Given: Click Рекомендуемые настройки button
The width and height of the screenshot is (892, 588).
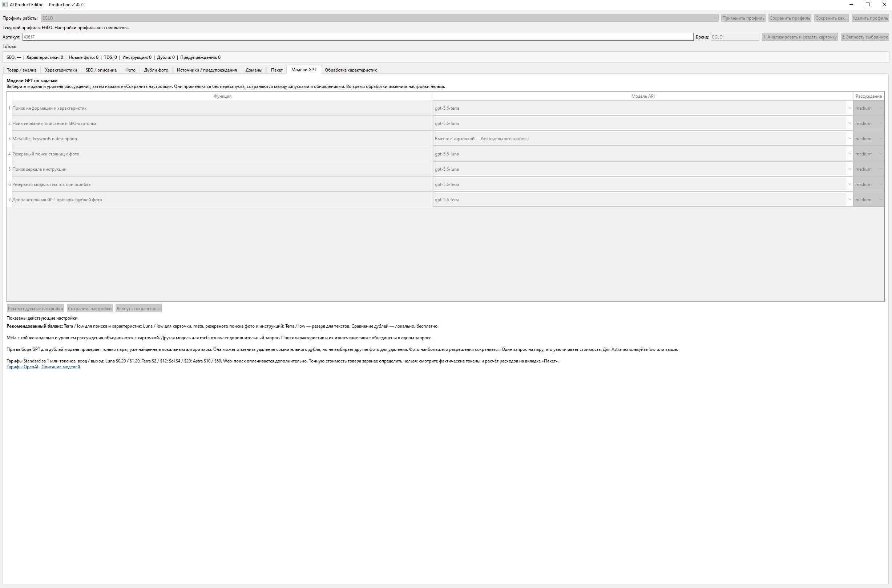Looking at the screenshot, I should tap(35, 309).
